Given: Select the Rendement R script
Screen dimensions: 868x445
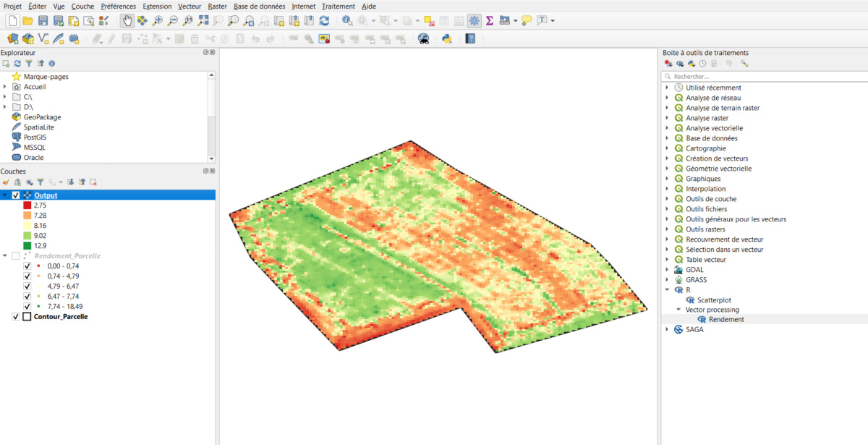Looking at the screenshot, I should pos(726,320).
